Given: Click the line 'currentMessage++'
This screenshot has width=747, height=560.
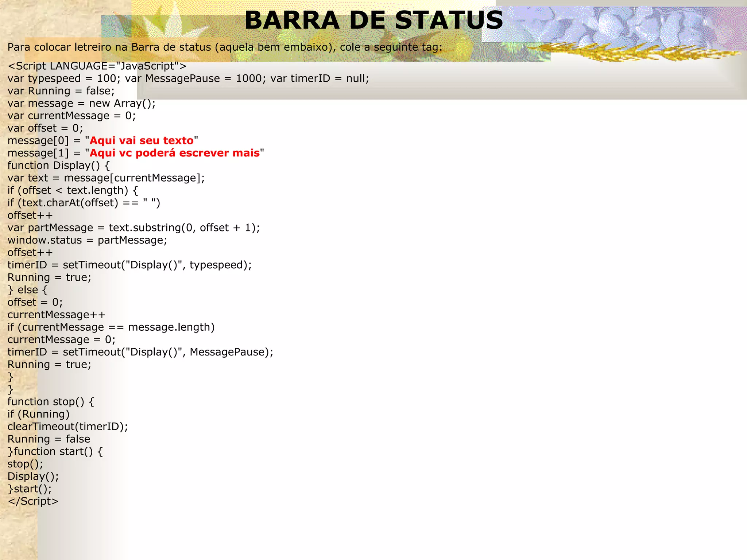Looking at the screenshot, I should tap(57, 315).
